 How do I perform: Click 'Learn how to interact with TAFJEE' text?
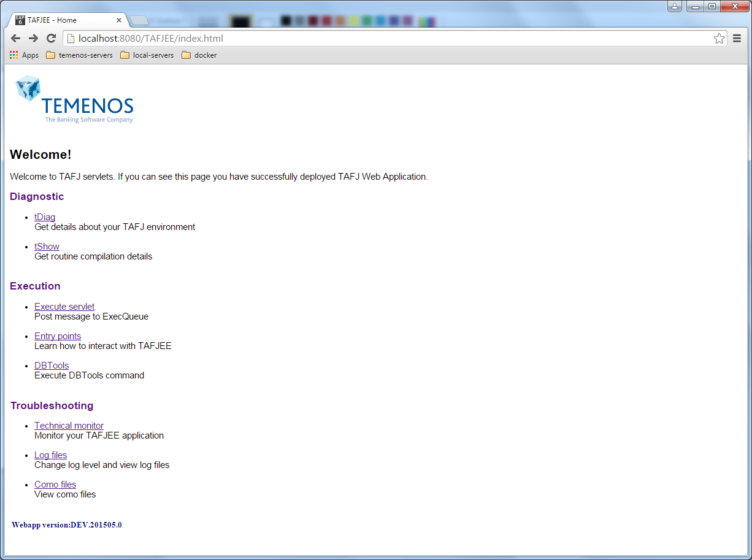[x=103, y=346]
